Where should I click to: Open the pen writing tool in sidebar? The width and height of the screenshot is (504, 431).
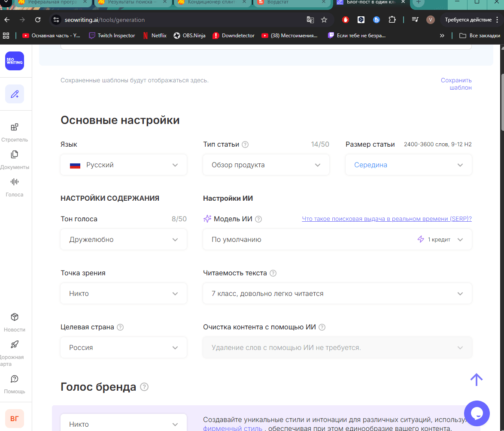pos(15,94)
